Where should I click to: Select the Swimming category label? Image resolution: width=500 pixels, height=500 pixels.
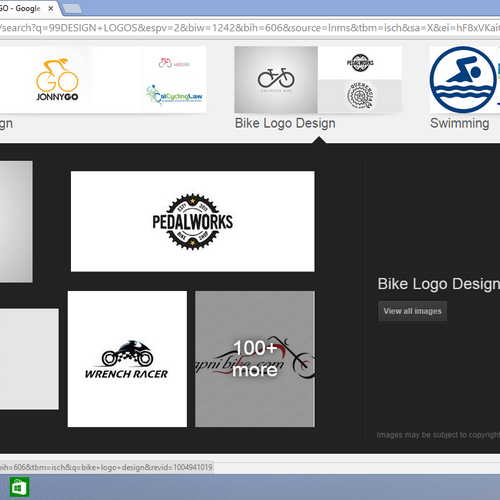click(x=460, y=123)
